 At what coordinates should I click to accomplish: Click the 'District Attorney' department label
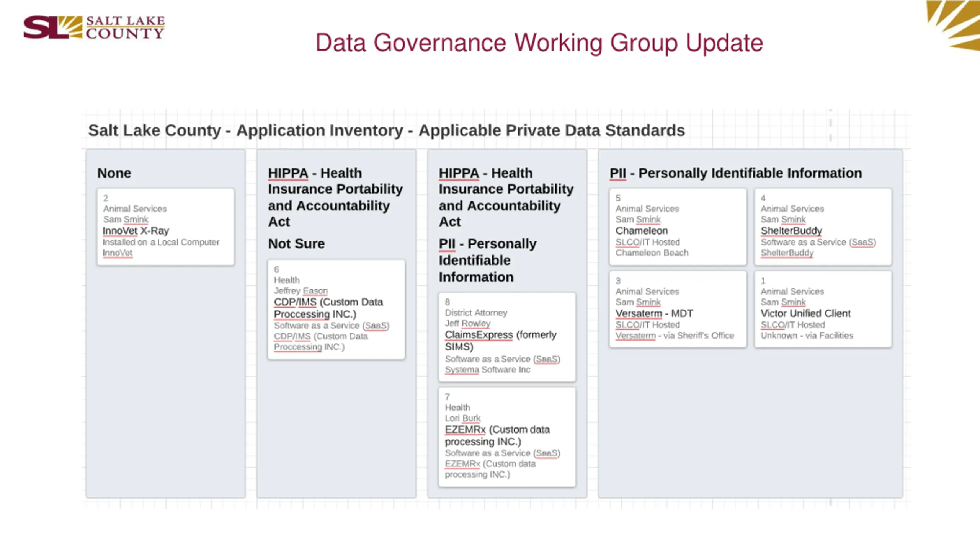[476, 313]
